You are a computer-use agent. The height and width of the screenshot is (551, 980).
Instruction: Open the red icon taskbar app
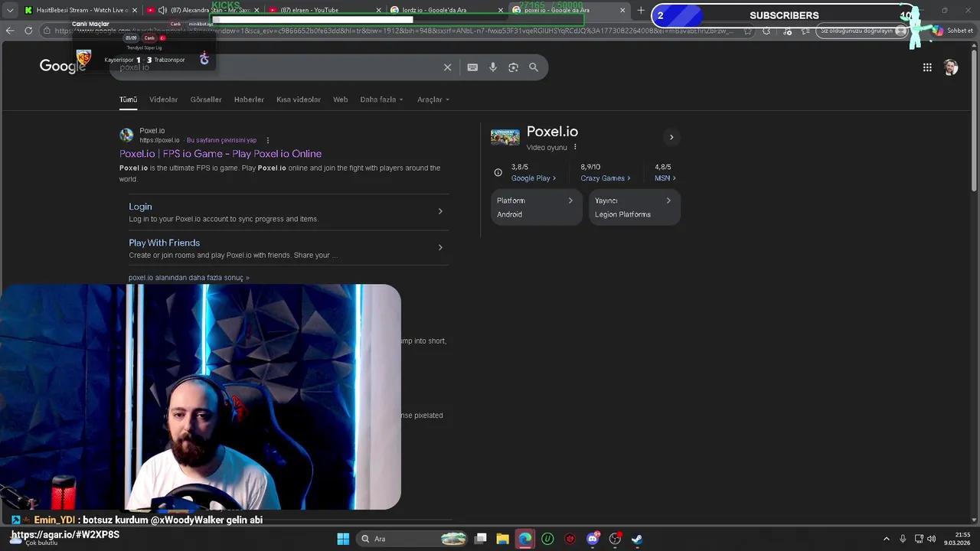tap(570, 539)
